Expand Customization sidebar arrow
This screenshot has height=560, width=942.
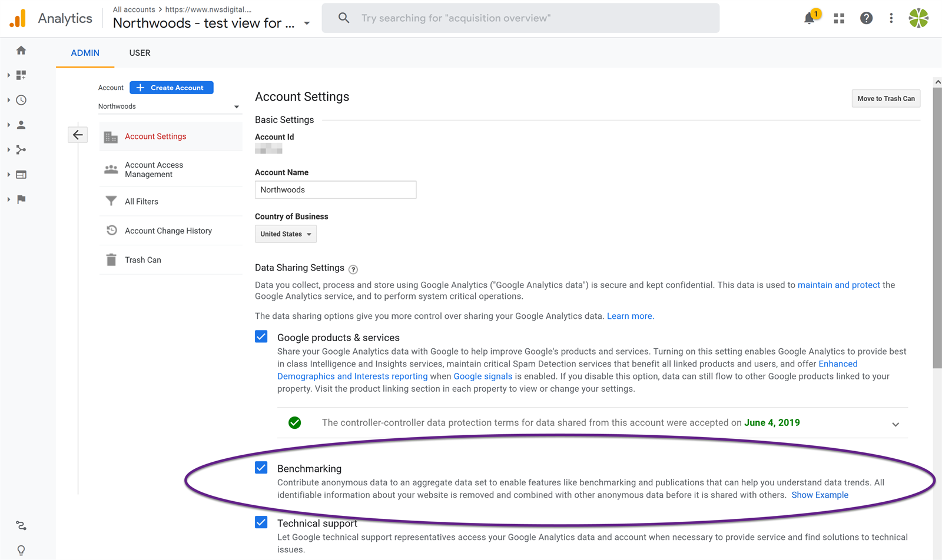[x=8, y=75]
